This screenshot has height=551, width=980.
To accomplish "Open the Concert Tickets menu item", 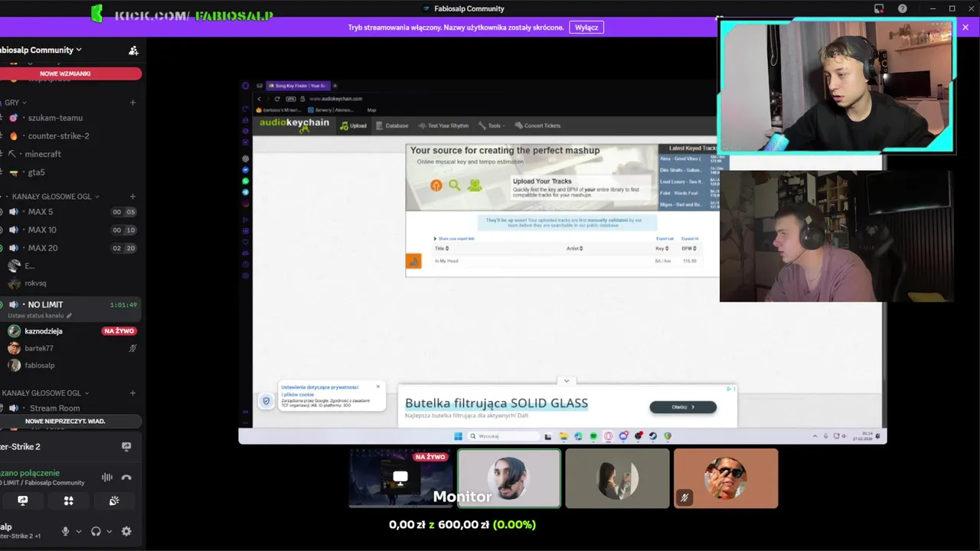I will (x=537, y=126).
